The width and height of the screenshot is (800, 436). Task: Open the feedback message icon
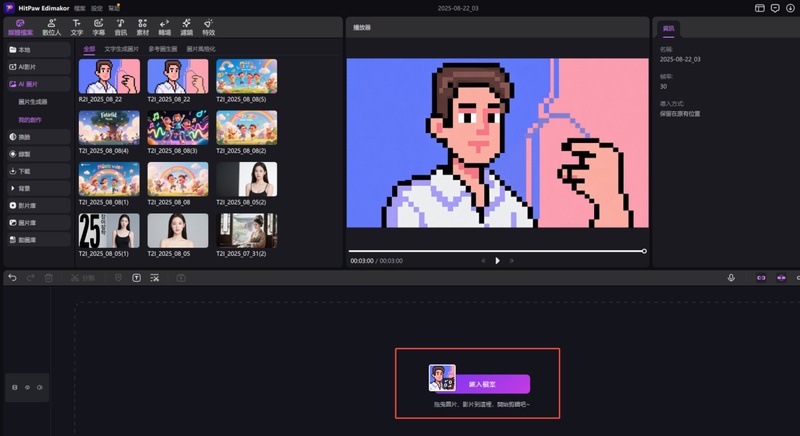pos(775,8)
